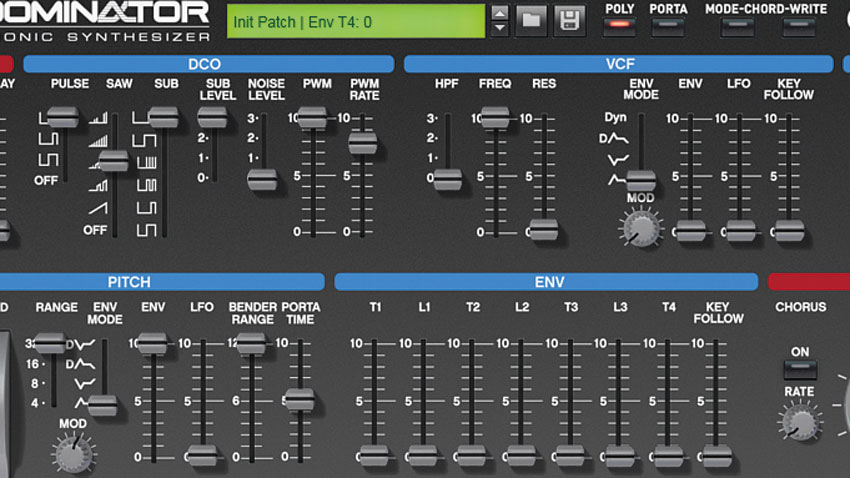
Task: Select D inverted envelope icon in PITCH ENV MODE
Action: click(x=80, y=344)
